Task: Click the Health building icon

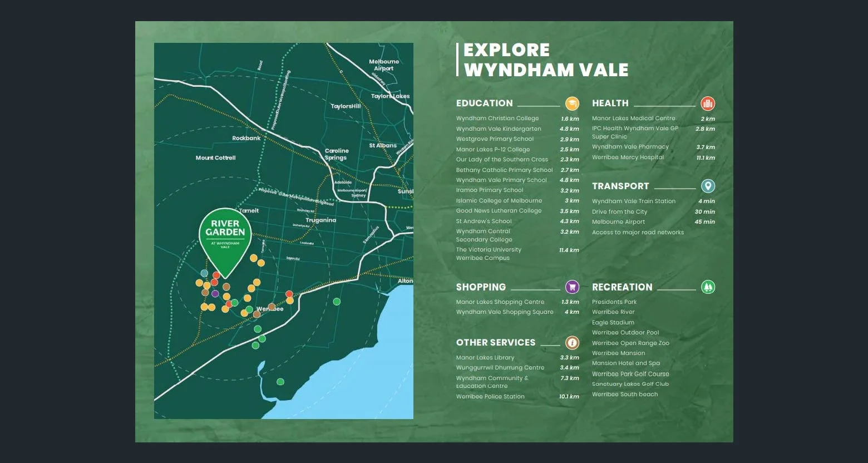Action: point(707,104)
